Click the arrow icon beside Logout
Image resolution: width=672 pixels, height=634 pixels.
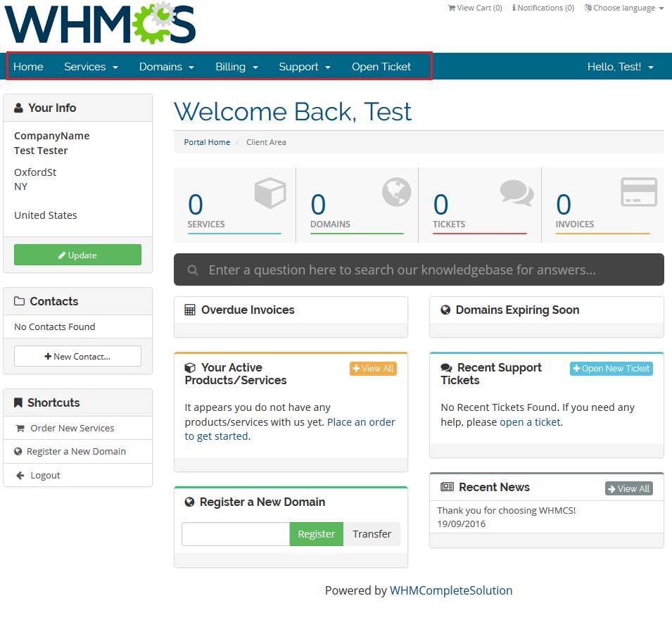coord(20,475)
